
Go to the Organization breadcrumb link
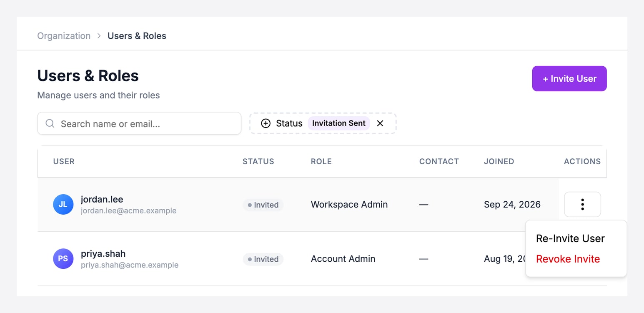pyautogui.click(x=64, y=36)
